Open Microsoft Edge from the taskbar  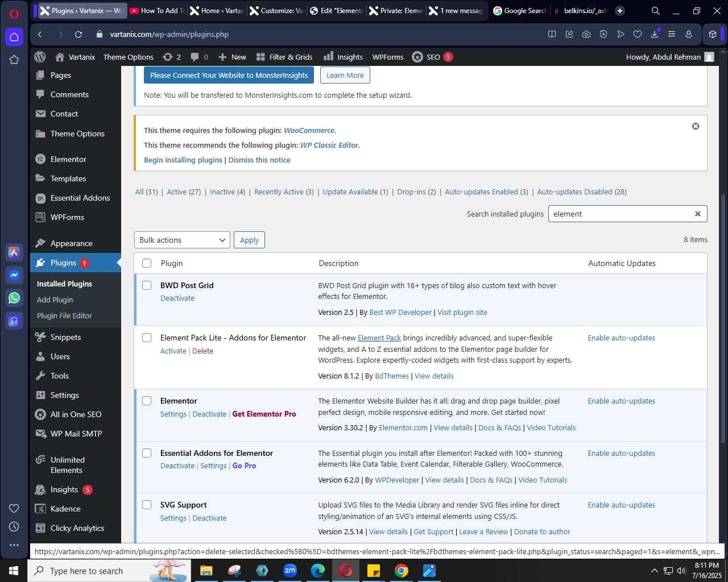click(318, 570)
